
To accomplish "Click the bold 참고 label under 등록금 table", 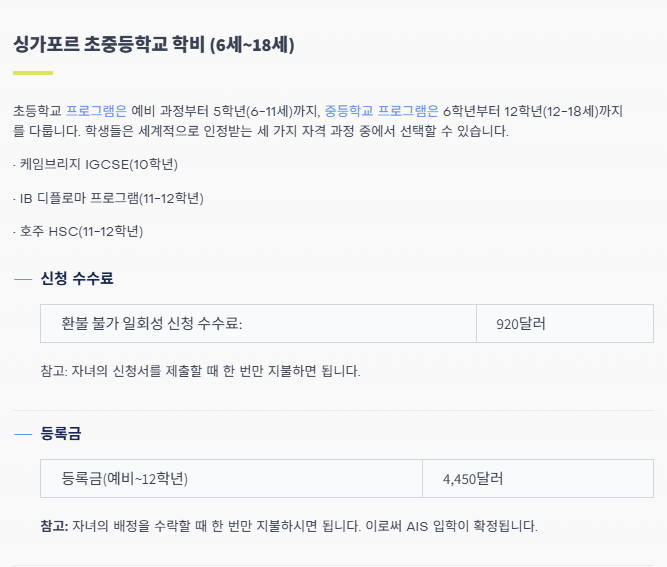I will pos(54,526).
